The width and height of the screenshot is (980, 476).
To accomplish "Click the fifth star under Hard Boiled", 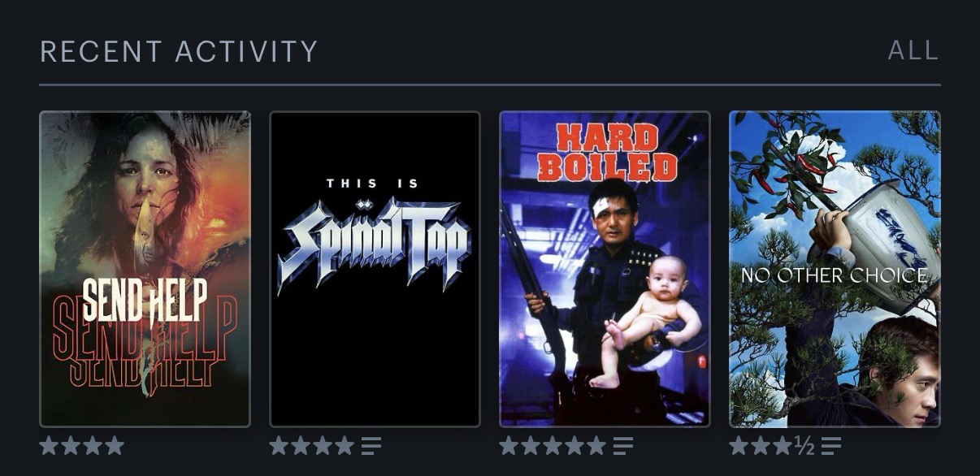I will click(596, 445).
